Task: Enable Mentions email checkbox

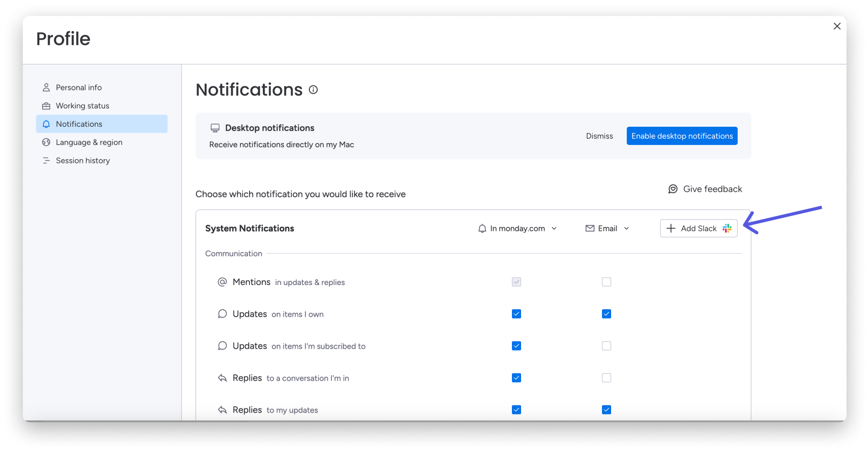Action: pyautogui.click(x=607, y=282)
